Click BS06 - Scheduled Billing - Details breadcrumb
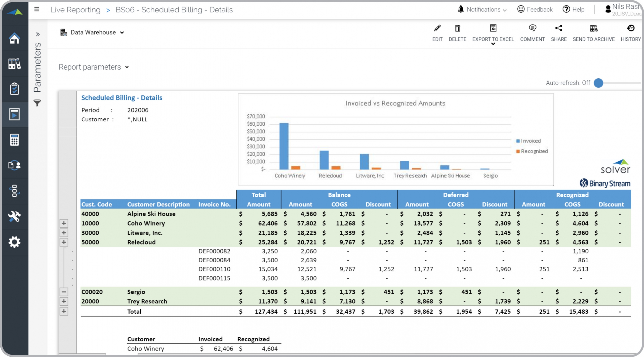The width and height of the screenshot is (644, 357). coord(174,10)
